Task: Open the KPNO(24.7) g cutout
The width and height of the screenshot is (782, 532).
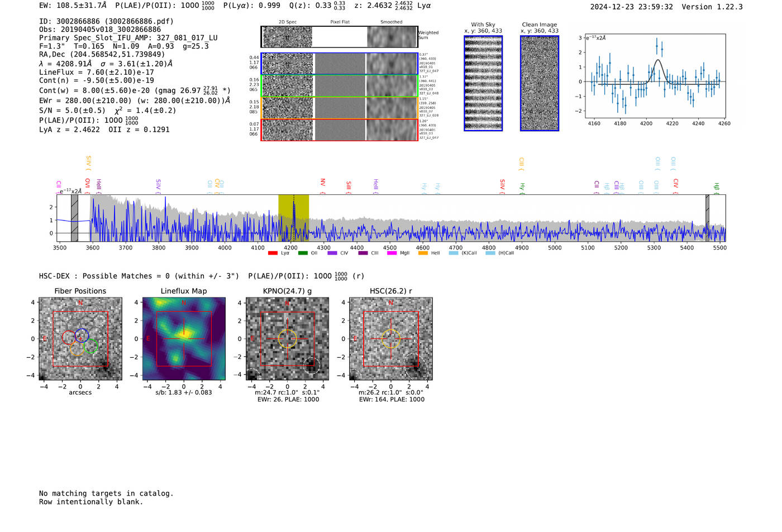Action: click(287, 339)
